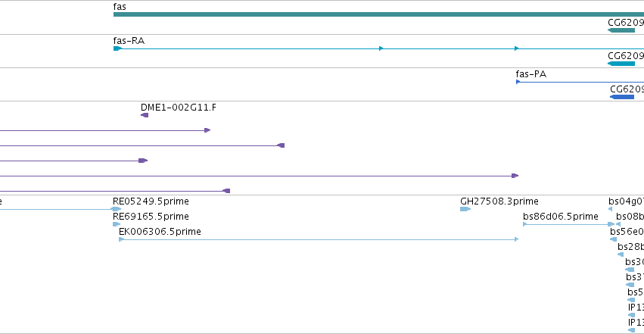Screen dimensions: 644x334
Task: Select the DME1-002G11.F label
Action: coord(179,108)
